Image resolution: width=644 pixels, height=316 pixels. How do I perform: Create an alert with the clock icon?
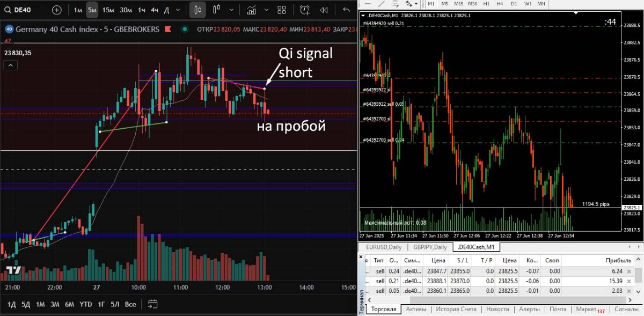coord(305,10)
